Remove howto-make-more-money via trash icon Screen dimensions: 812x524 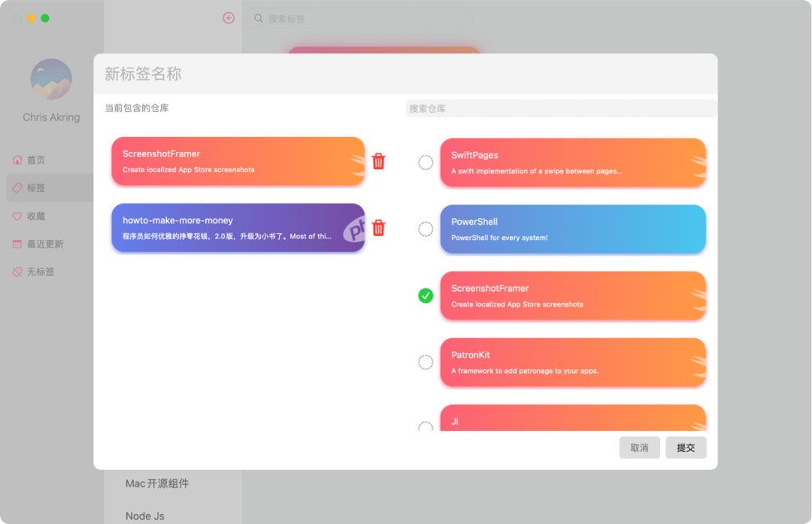[x=378, y=228]
